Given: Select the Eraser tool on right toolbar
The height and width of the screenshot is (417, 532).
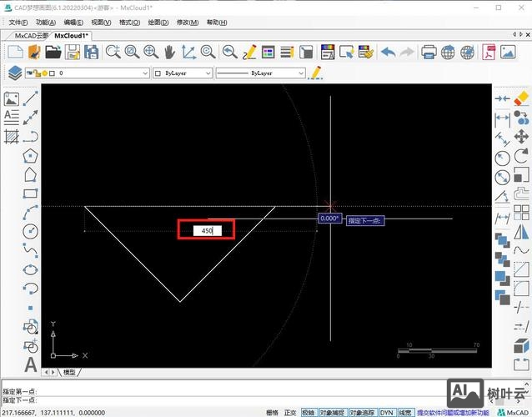Looking at the screenshot, I should [522, 98].
